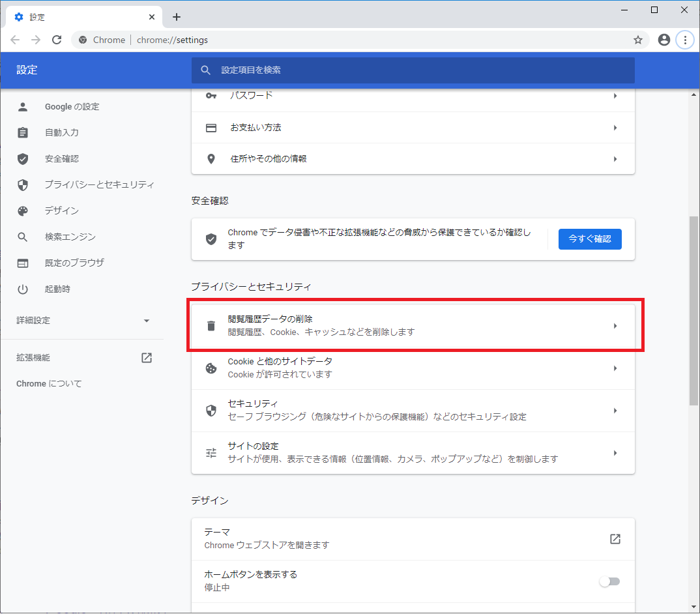Open セキュリティ row arrow

(x=615, y=411)
